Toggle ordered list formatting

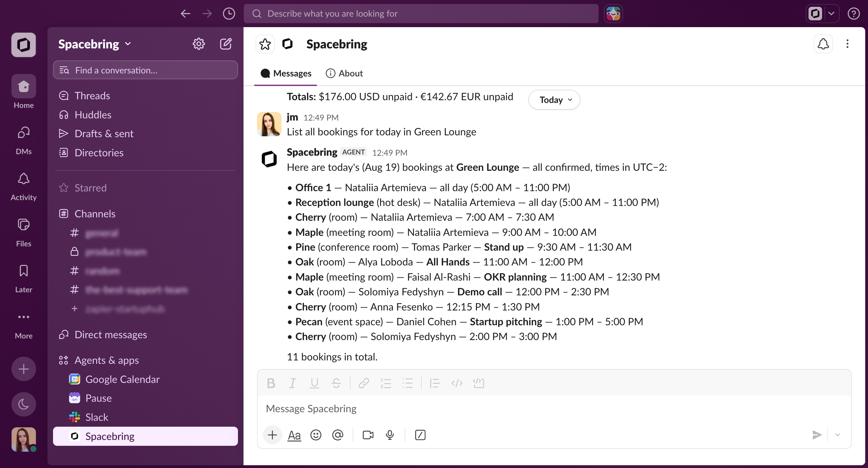386,383
